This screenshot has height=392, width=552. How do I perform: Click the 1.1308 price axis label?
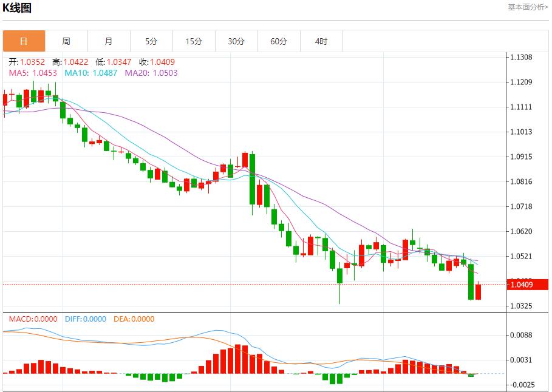point(521,58)
